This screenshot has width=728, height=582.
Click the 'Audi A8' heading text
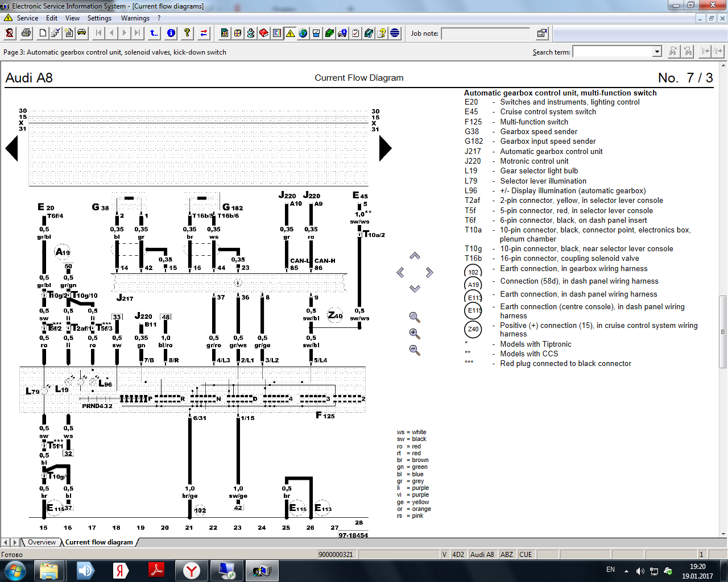click(x=29, y=78)
